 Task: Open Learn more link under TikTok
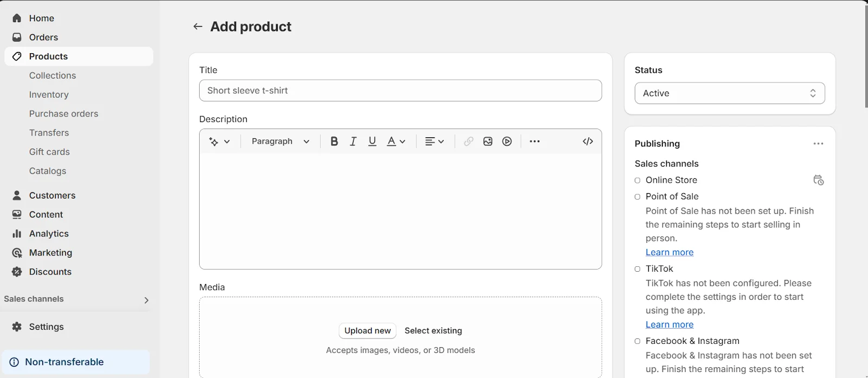tap(669, 324)
